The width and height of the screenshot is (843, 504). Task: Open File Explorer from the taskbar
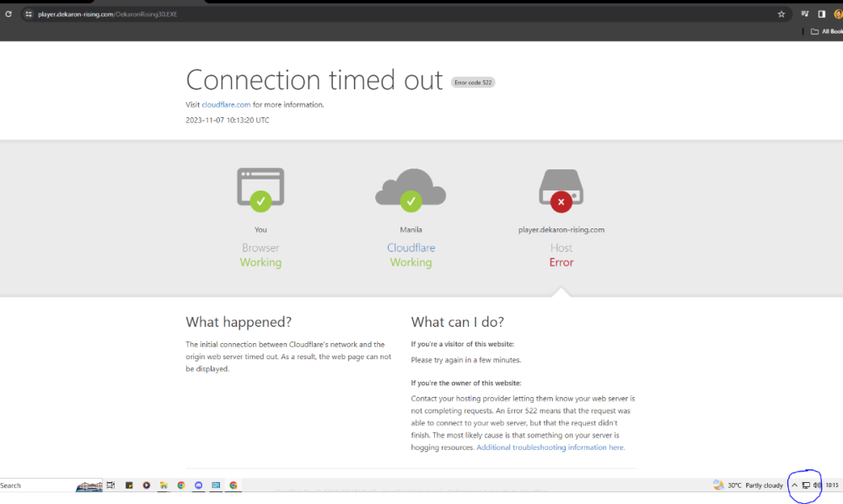click(164, 485)
